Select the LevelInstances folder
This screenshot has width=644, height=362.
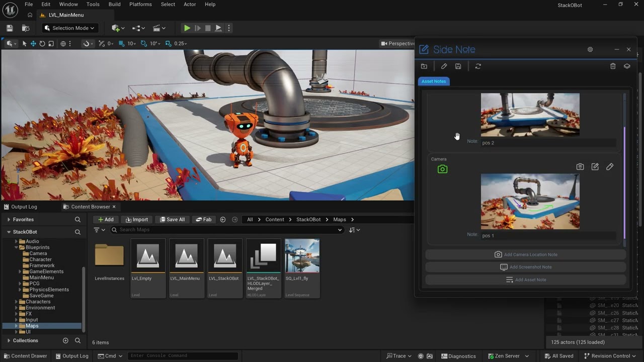[x=109, y=261]
